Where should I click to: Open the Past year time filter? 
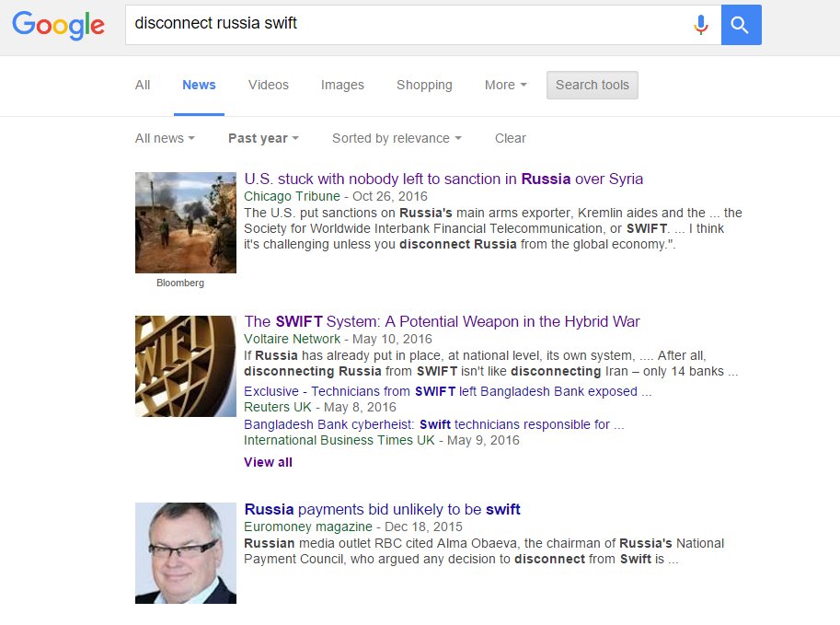pyautogui.click(x=263, y=138)
